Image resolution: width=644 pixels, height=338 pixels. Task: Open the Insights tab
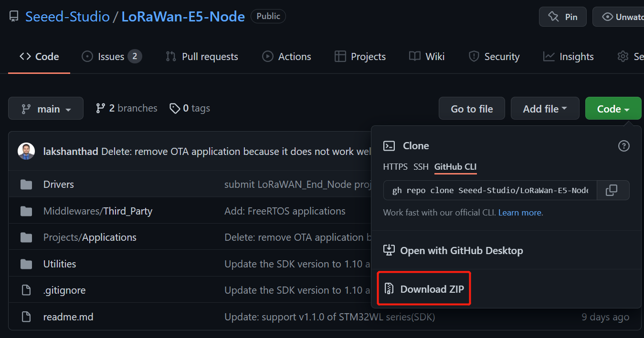568,57
